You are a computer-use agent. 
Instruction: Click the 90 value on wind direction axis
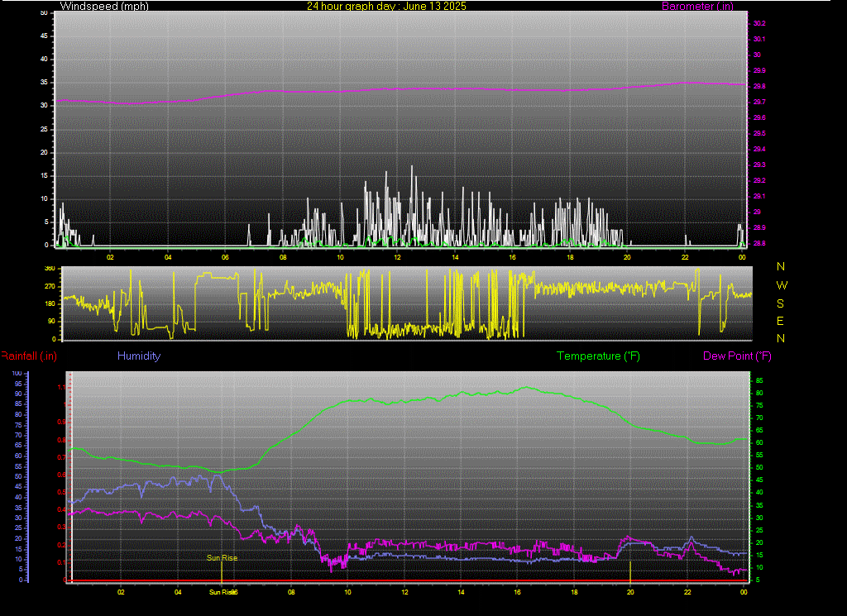51,321
